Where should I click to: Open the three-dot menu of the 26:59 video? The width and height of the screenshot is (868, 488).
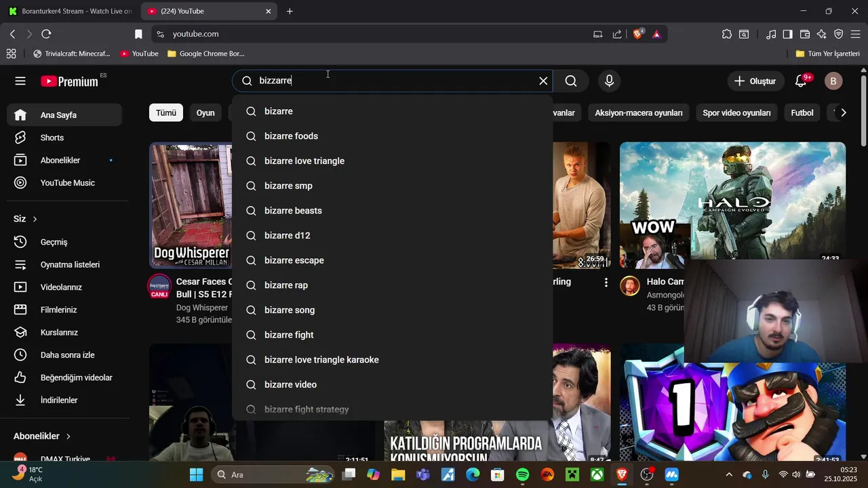point(606,282)
